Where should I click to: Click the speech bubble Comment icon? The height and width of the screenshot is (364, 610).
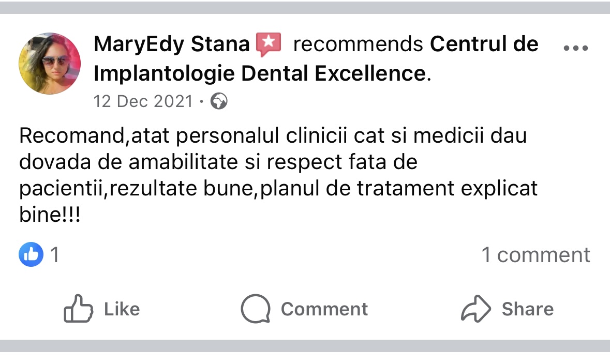[256, 309]
